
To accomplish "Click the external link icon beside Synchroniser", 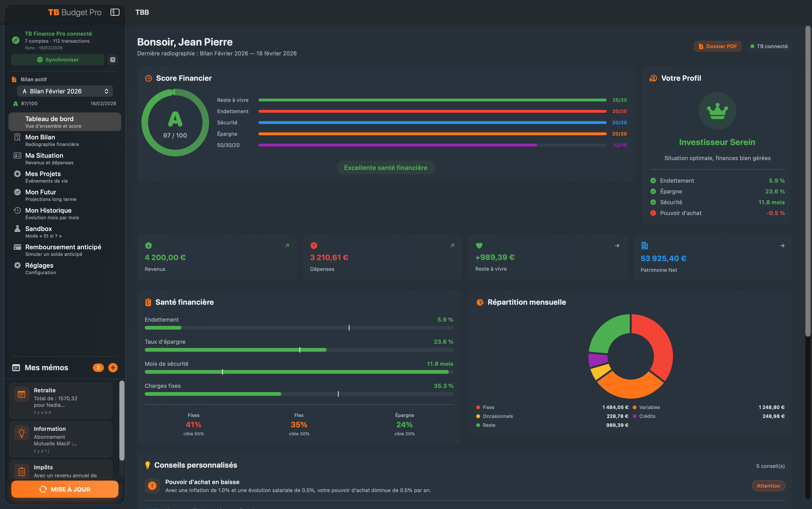I will pyautogui.click(x=113, y=60).
